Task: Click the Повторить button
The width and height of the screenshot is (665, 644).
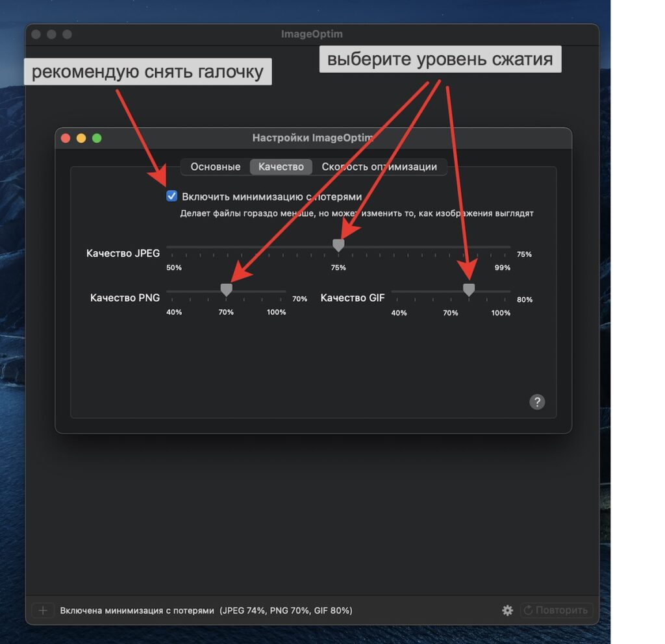Action: click(x=556, y=610)
